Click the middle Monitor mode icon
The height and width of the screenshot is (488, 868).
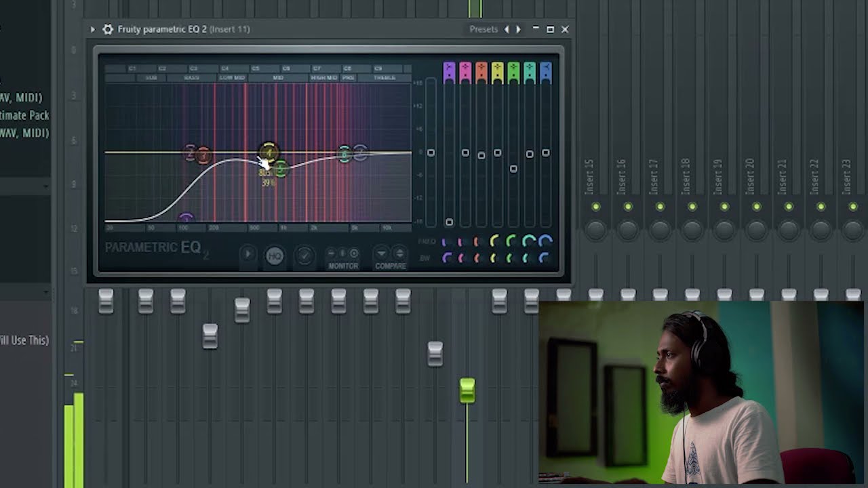click(343, 253)
